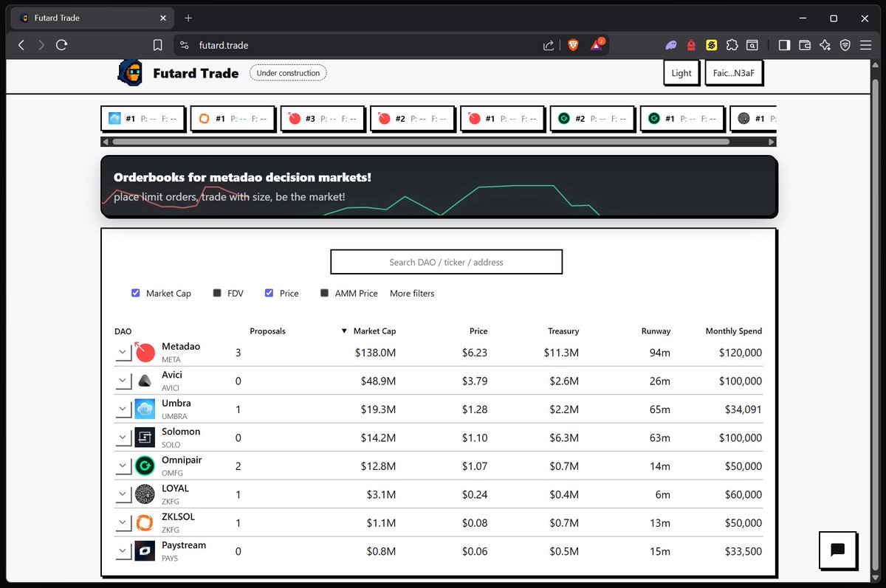
Task: Click the Avici logo in the table
Action: (x=145, y=381)
